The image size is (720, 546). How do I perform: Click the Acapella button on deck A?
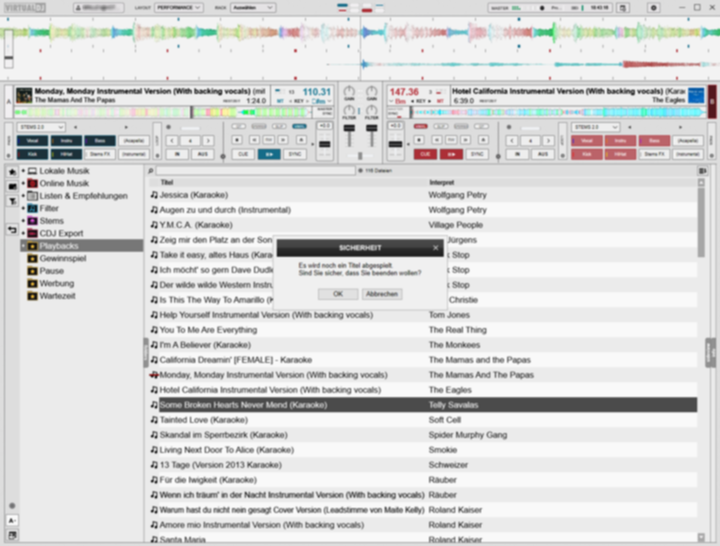134,141
